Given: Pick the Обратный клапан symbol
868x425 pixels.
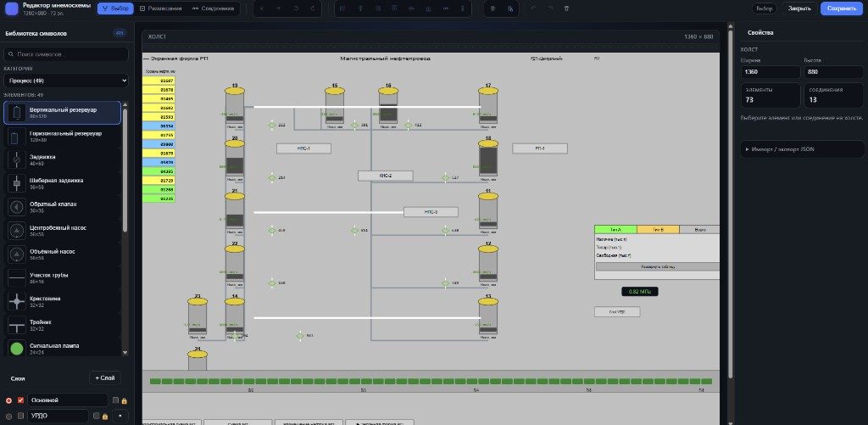Looking at the screenshot, I should click(62, 207).
